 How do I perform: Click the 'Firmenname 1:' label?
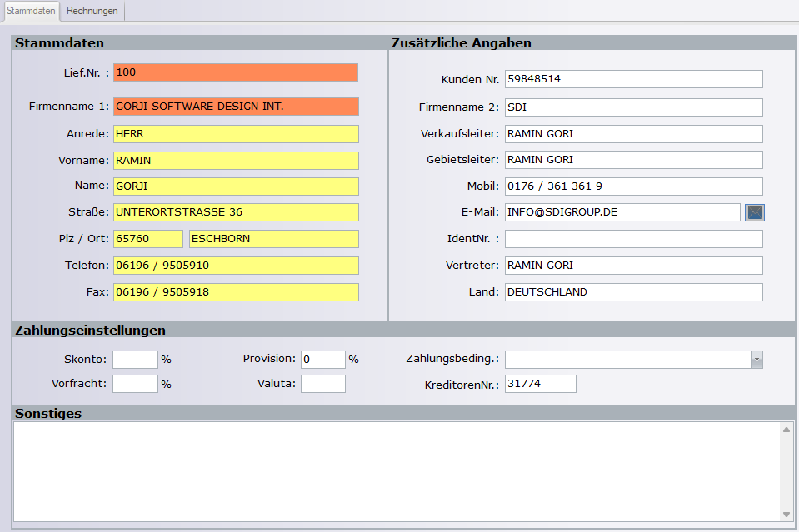69,107
